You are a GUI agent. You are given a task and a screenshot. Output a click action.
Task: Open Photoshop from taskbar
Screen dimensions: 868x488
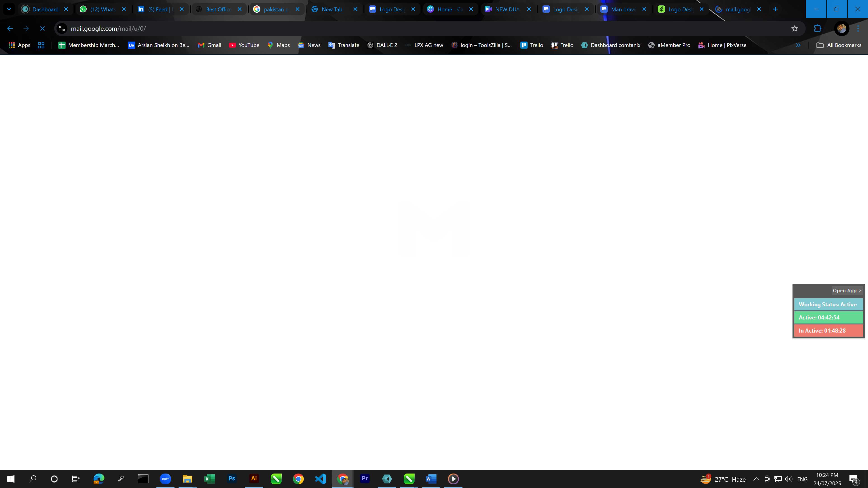point(232,479)
